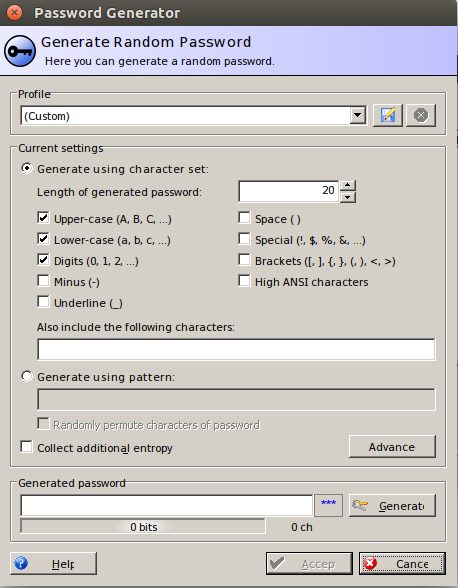Click the delete profile icon button
Screen dimensions: 458x588
point(421,115)
